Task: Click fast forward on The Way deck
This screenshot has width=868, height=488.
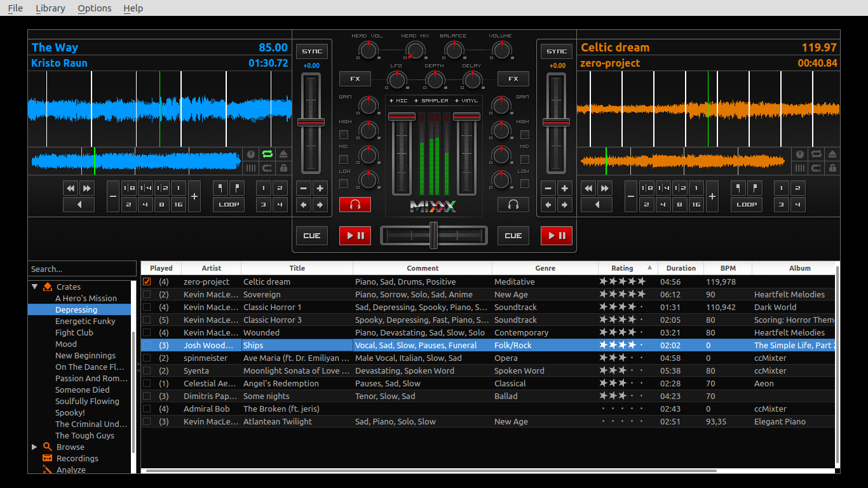Action: point(86,188)
